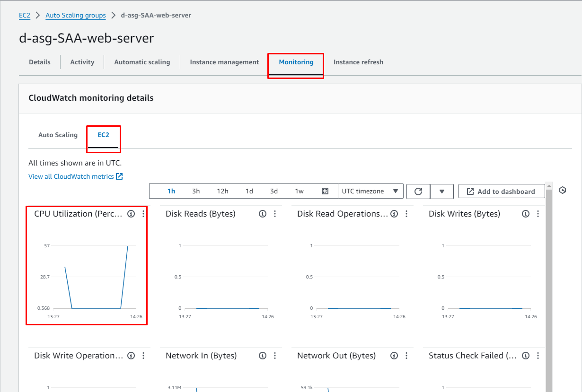Screen dimensions: 582x392
Task: Refresh the CloudWatch graphs
Action: [x=418, y=192]
